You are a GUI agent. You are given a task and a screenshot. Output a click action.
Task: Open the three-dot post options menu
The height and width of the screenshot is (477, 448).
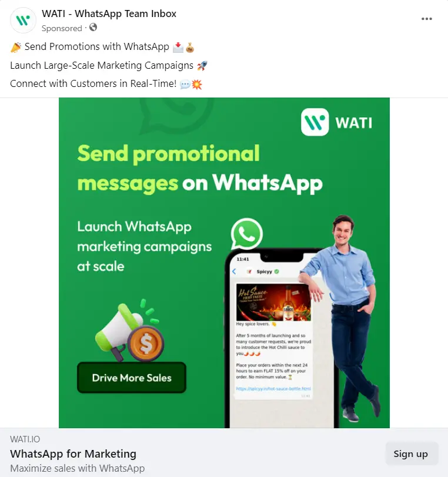click(x=426, y=19)
